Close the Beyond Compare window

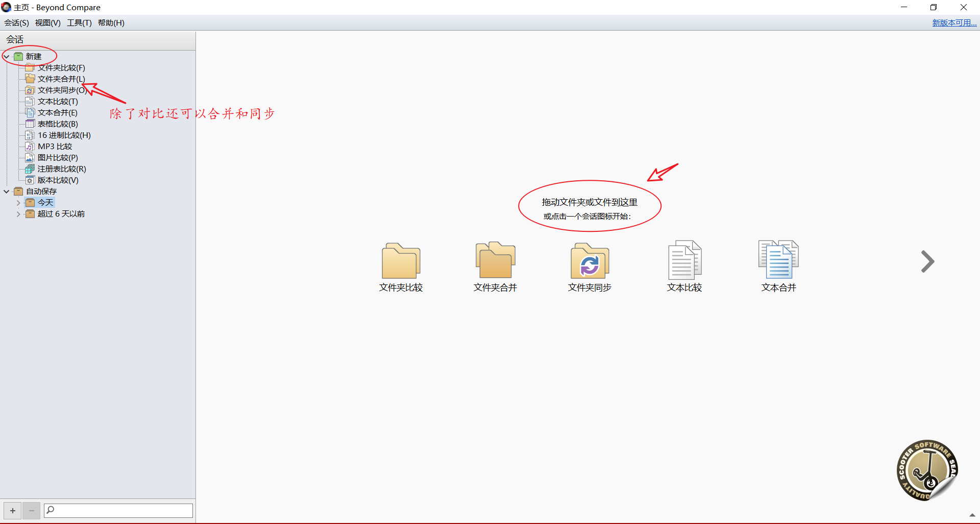point(964,7)
